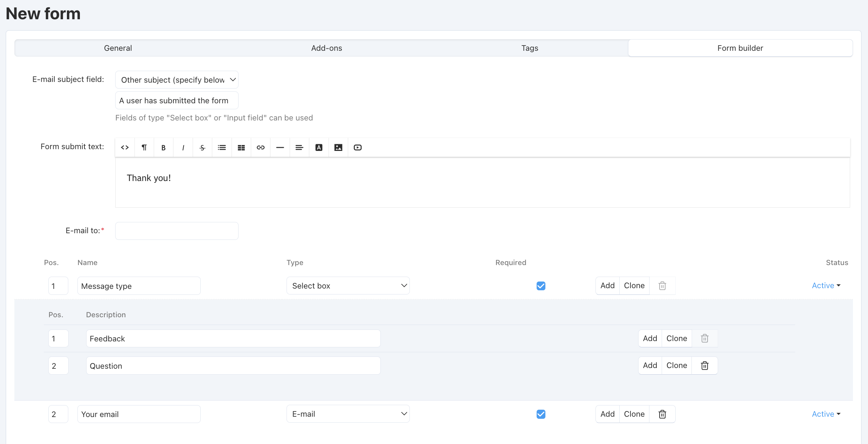Click the Description column header
The height and width of the screenshot is (444, 868).
coord(106,315)
